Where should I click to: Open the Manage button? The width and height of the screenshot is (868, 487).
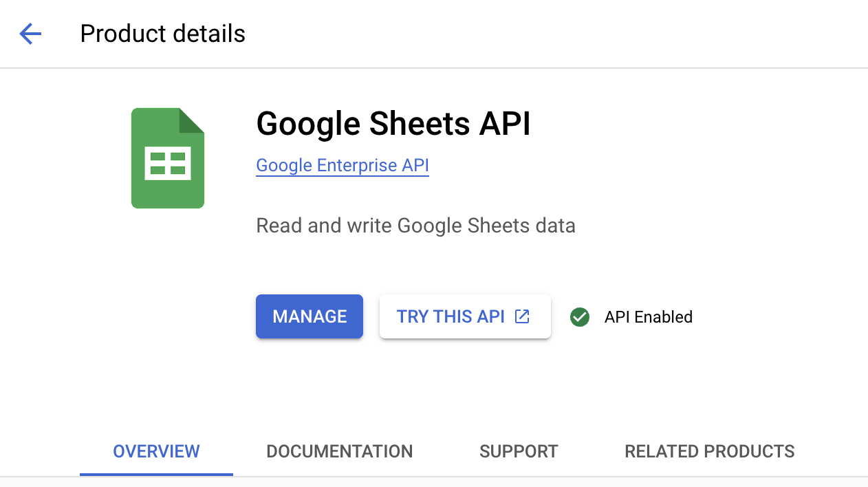(310, 316)
